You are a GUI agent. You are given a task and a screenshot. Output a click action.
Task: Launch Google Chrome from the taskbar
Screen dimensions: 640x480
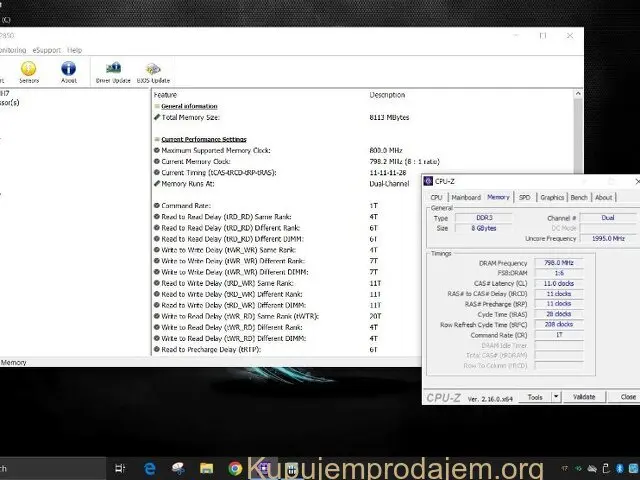pyautogui.click(x=235, y=467)
